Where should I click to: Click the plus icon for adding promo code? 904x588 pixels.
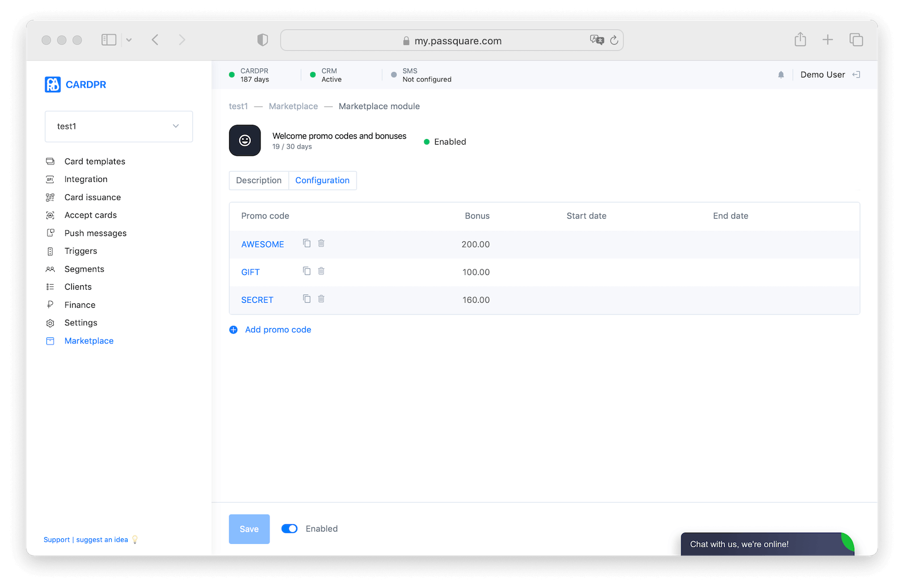point(233,330)
